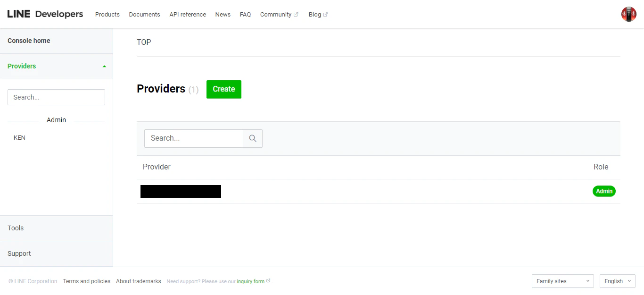Visit the Community external link
The height and width of the screenshot is (295, 644).
coord(279,15)
